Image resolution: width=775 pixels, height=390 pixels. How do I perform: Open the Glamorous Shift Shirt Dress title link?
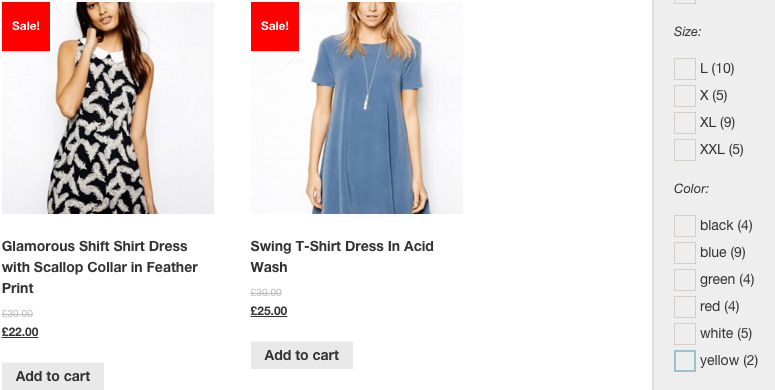[x=100, y=267]
